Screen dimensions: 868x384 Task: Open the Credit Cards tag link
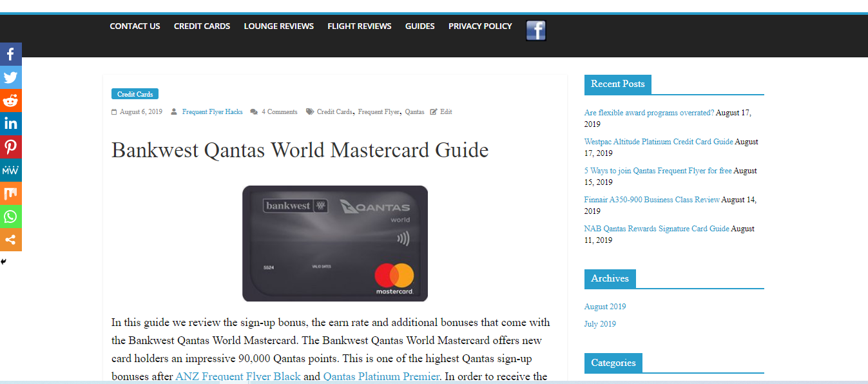tap(334, 112)
